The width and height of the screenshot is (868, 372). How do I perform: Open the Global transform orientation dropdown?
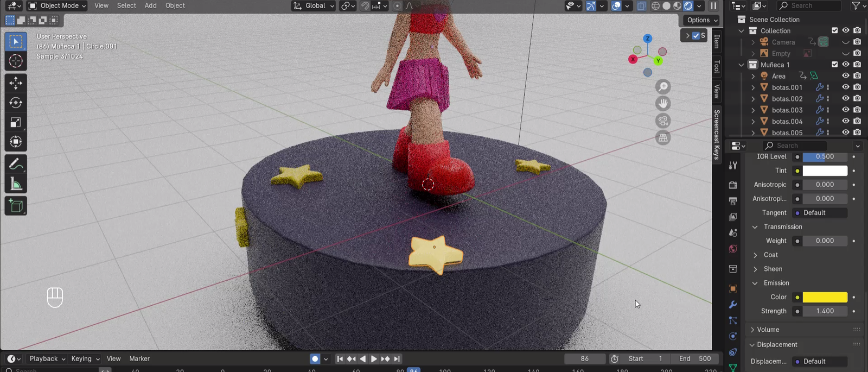tap(314, 5)
